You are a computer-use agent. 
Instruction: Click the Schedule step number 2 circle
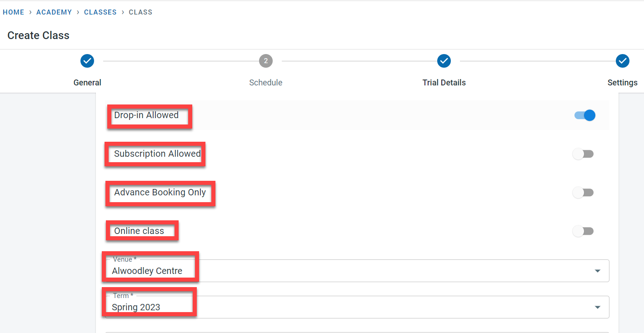point(266,61)
